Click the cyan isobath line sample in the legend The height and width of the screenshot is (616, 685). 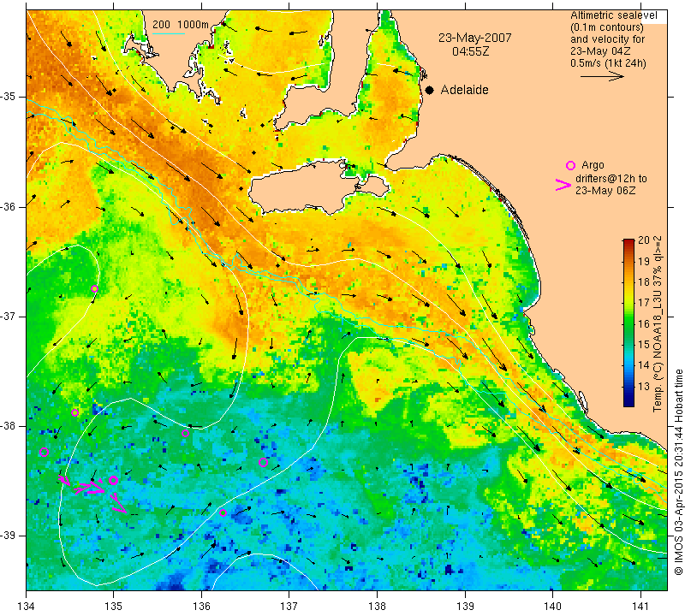click(x=169, y=33)
